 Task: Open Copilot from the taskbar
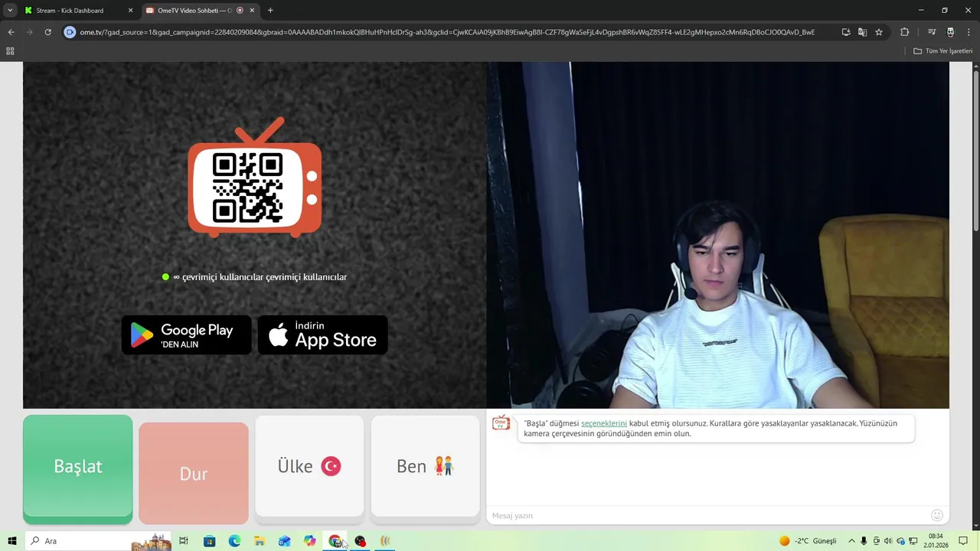pyautogui.click(x=309, y=541)
